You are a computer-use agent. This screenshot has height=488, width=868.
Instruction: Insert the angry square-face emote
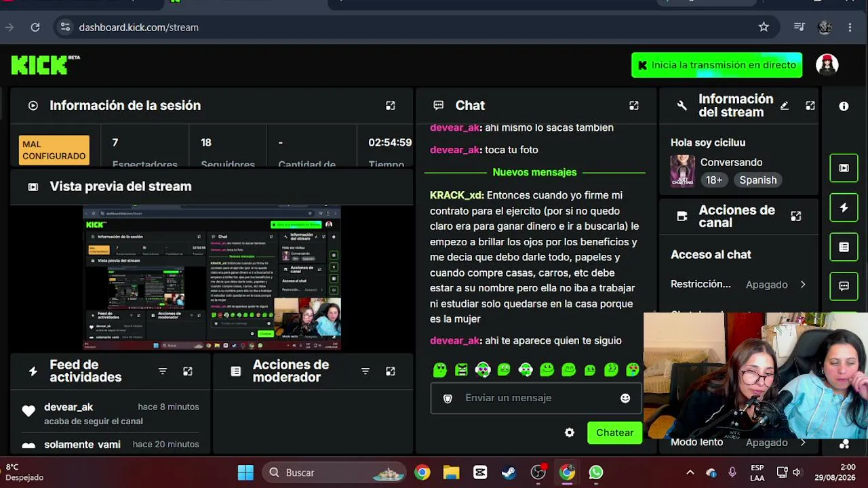click(x=461, y=370)
